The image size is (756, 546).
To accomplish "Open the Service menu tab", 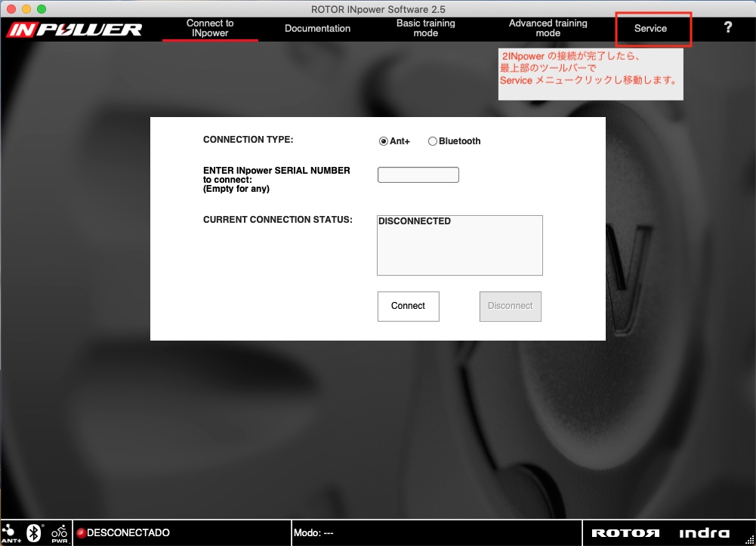I will [x=650, y=29].
